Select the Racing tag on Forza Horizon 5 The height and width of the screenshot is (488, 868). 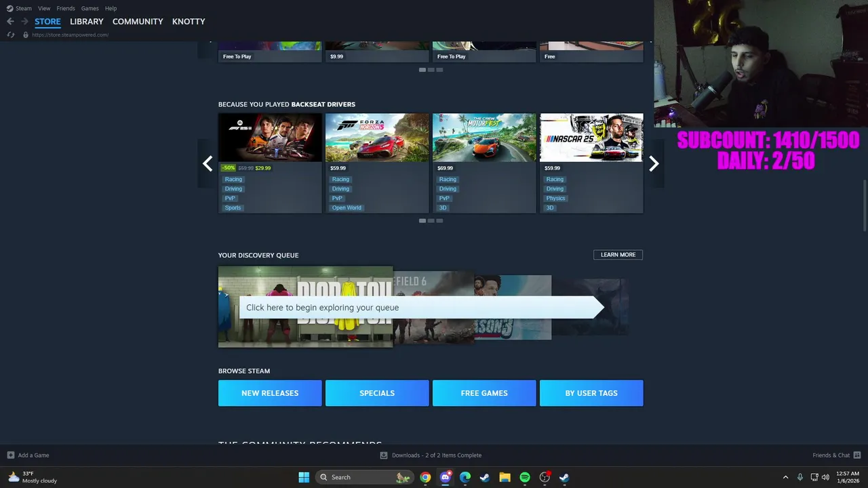tap(340, 180)
